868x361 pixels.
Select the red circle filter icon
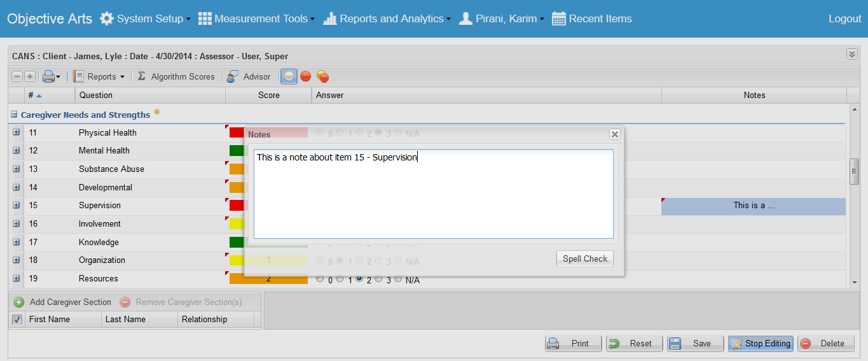pyautogui.click(x=306, y=76)
